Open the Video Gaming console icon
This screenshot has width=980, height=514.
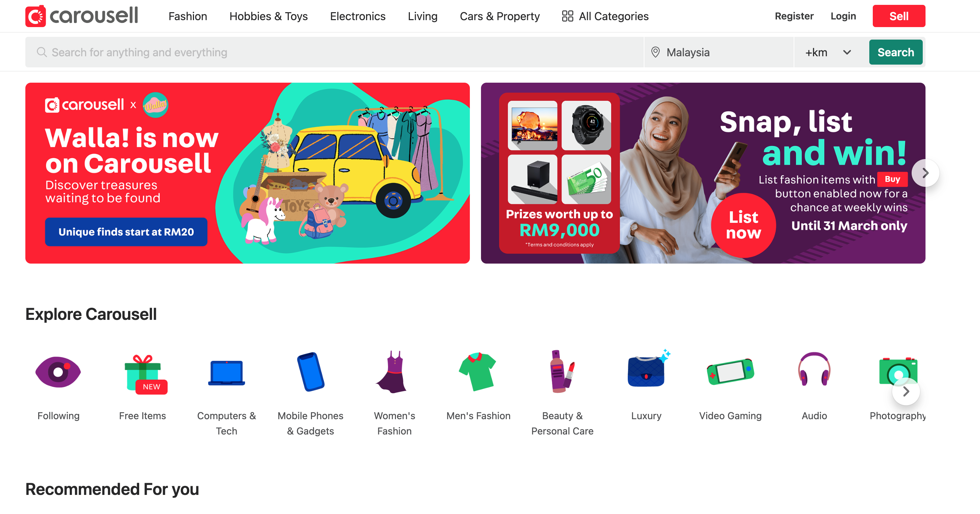click(x=730, y=372)
